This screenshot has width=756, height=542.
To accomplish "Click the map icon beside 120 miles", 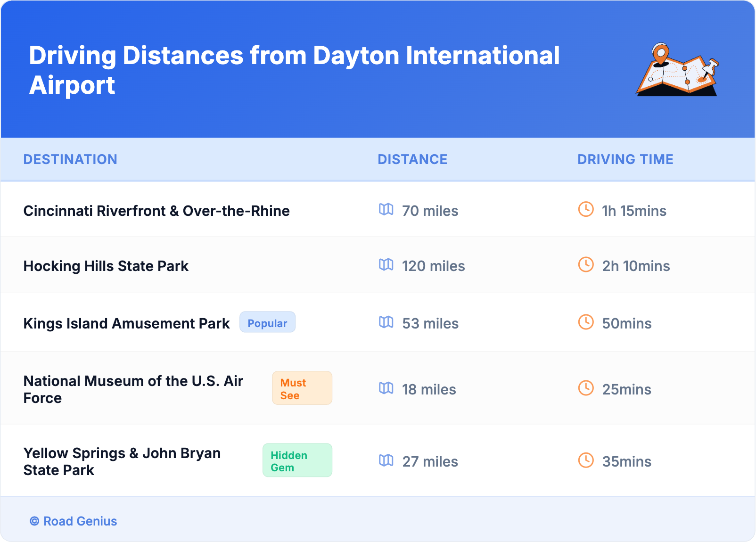I will pos(386,265).
